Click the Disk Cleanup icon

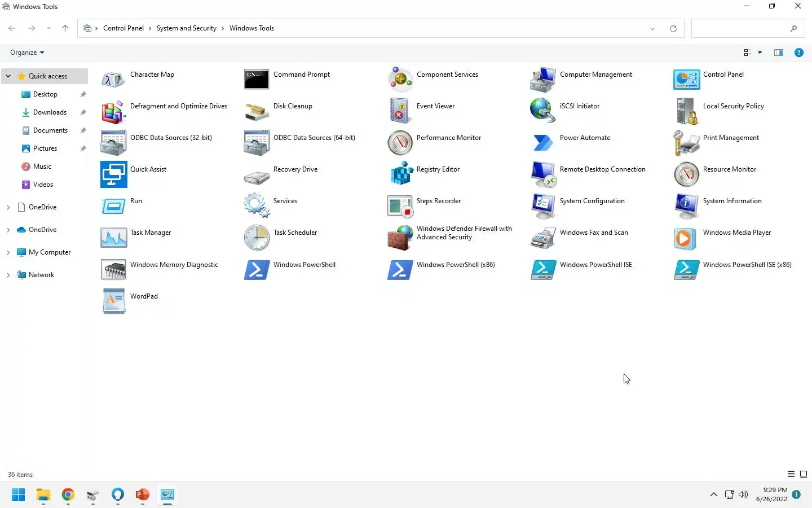[x=257, y=111]
